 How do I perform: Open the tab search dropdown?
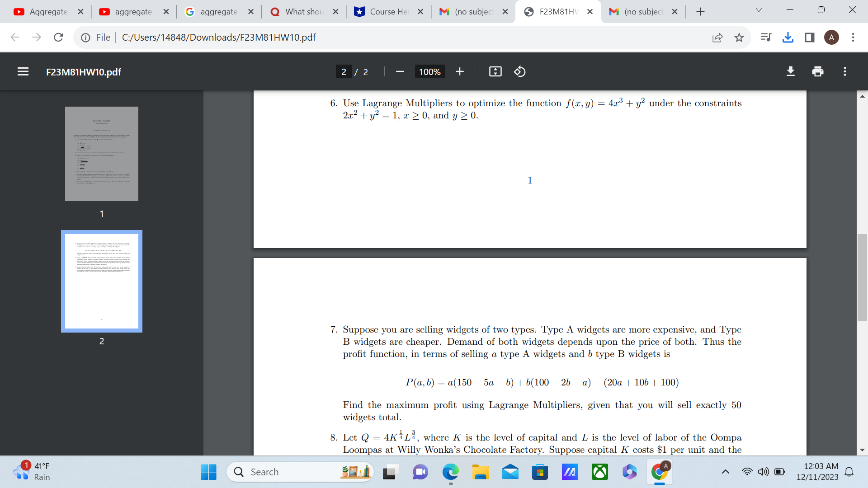coord(759,9)
